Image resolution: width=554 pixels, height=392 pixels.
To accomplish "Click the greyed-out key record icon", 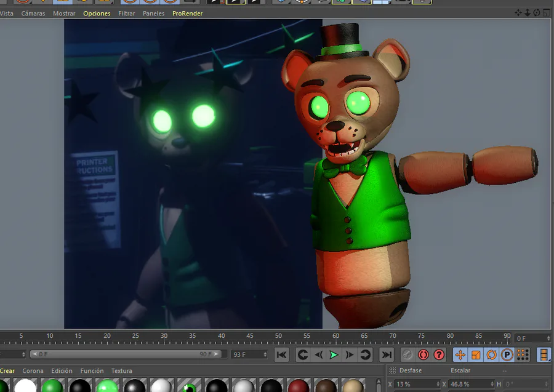I will 407,354.
